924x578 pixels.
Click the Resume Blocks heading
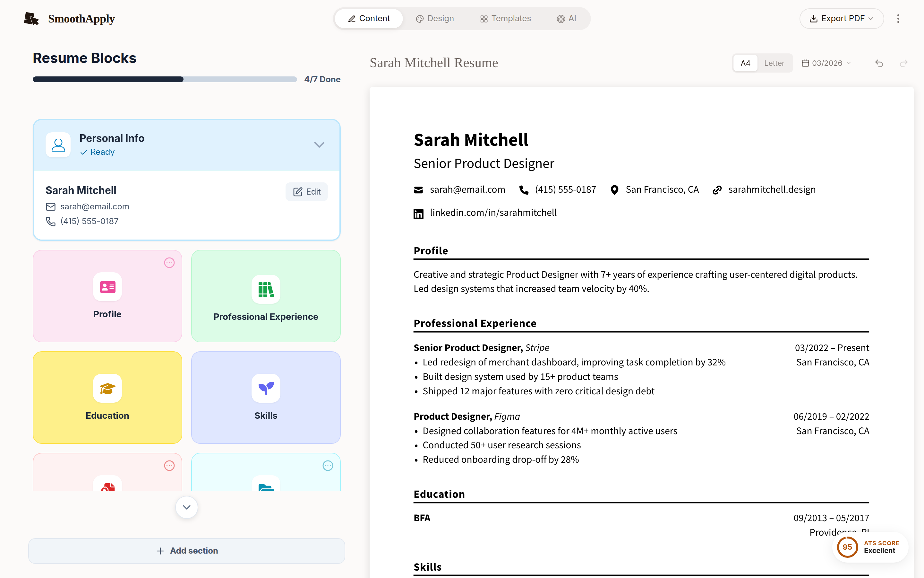84,58
